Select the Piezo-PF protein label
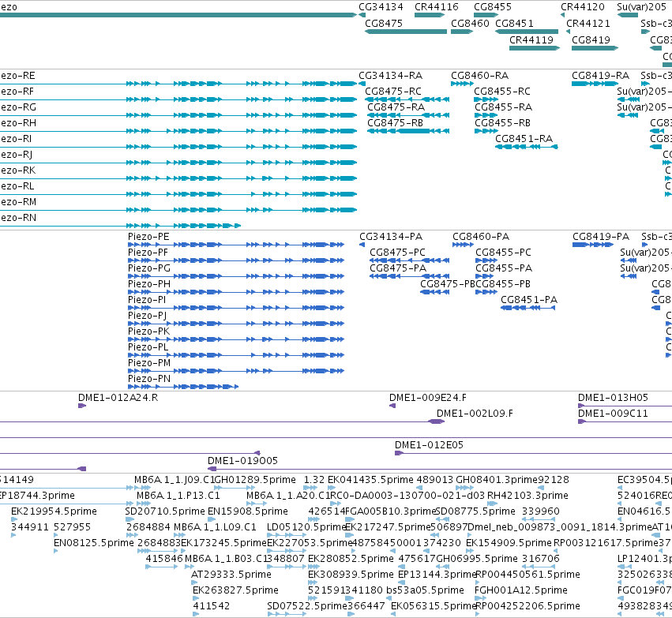 [148, 253]
